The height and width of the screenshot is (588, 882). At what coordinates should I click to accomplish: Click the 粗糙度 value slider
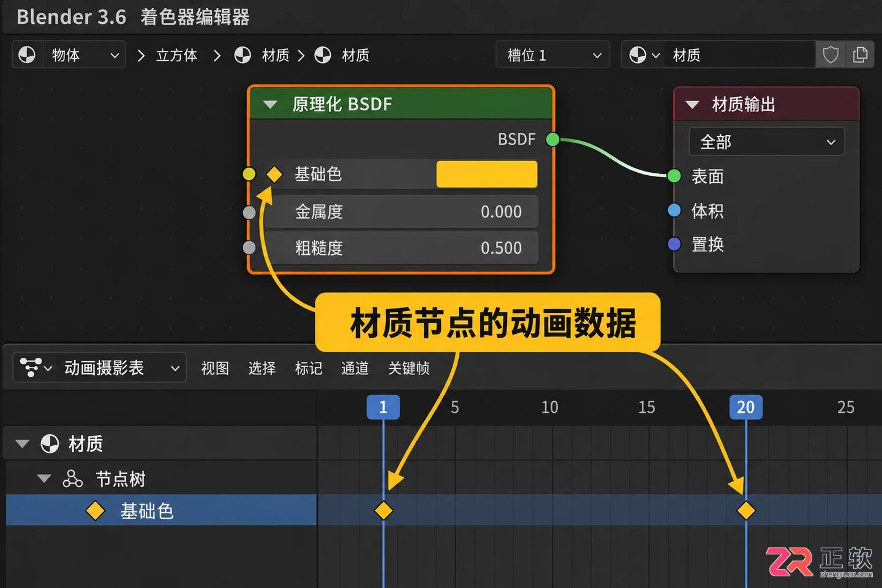pyautogui.click(x=402, y=248)
